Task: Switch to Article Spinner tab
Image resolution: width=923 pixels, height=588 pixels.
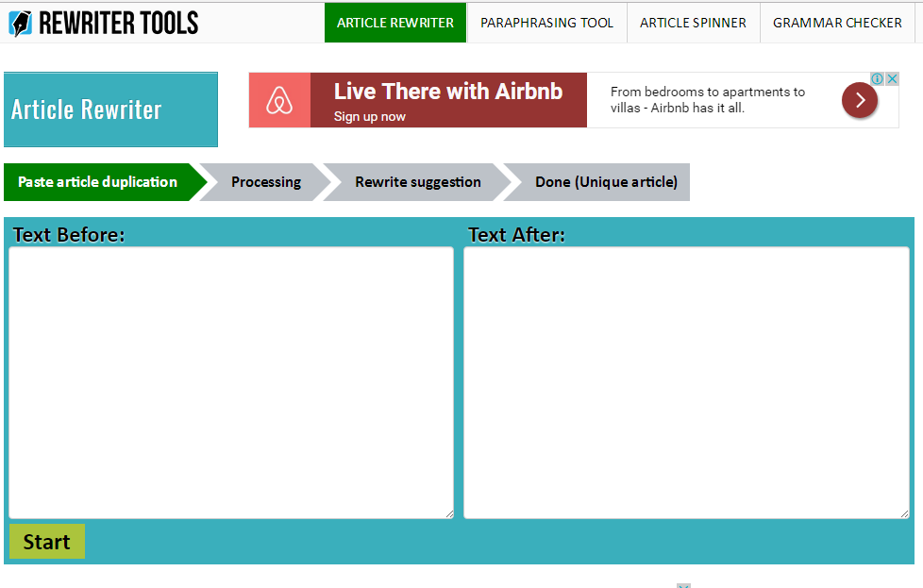Action: [x=693, y=23]
